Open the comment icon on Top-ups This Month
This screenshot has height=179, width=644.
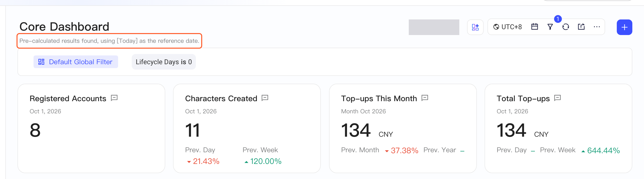[425, 98]
